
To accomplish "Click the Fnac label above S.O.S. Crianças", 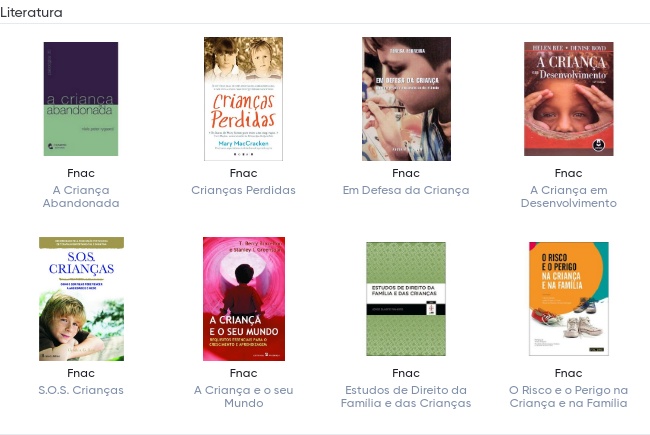I will pos(81,373).
